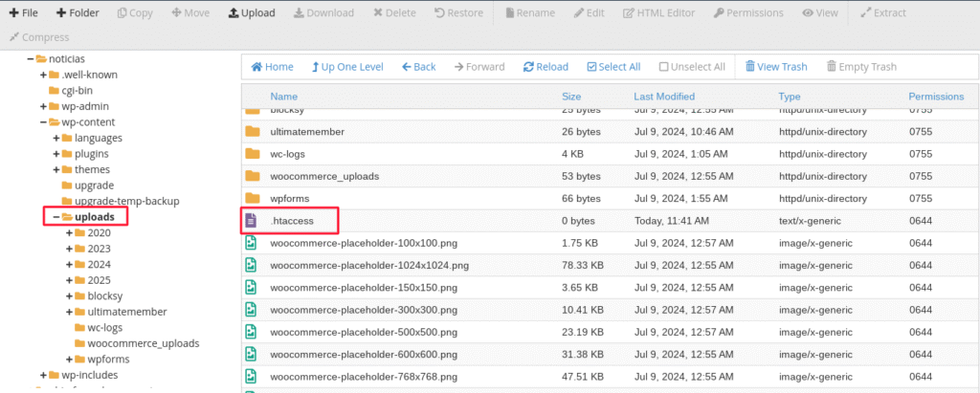Click the wpforms folder icon in list

[x=252, y=198]
